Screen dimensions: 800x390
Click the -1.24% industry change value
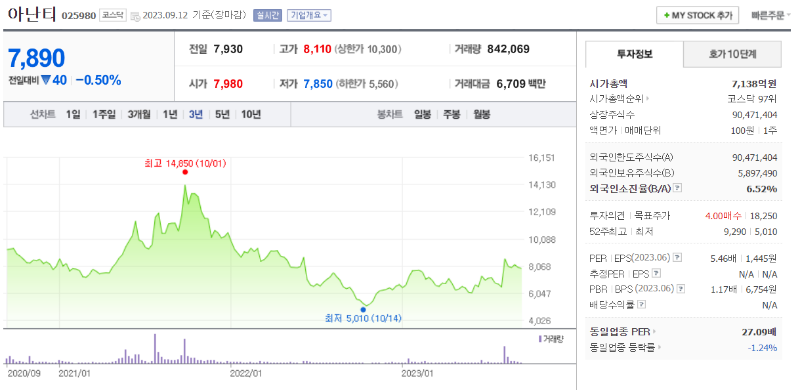tap(762, 348)
